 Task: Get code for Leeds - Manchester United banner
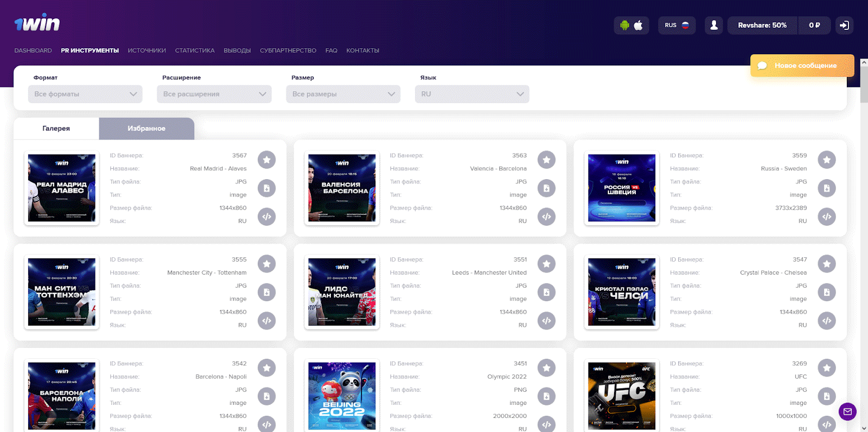tap(546, 321)
